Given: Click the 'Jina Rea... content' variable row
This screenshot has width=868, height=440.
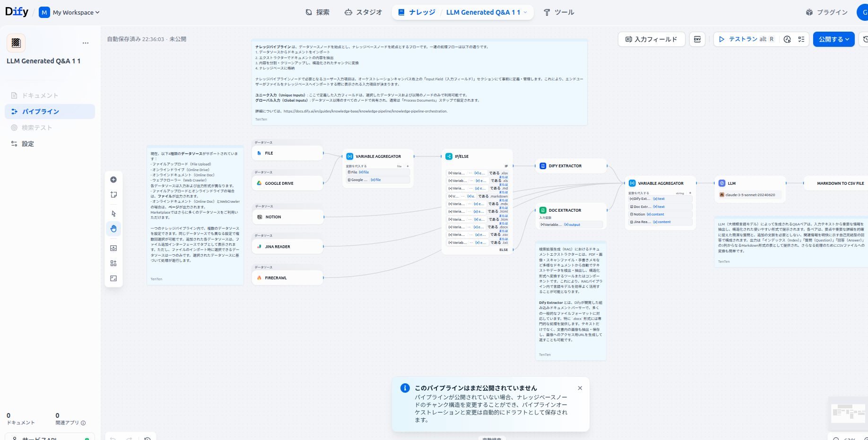Looking at the screenshot, I should pos(660,222).
